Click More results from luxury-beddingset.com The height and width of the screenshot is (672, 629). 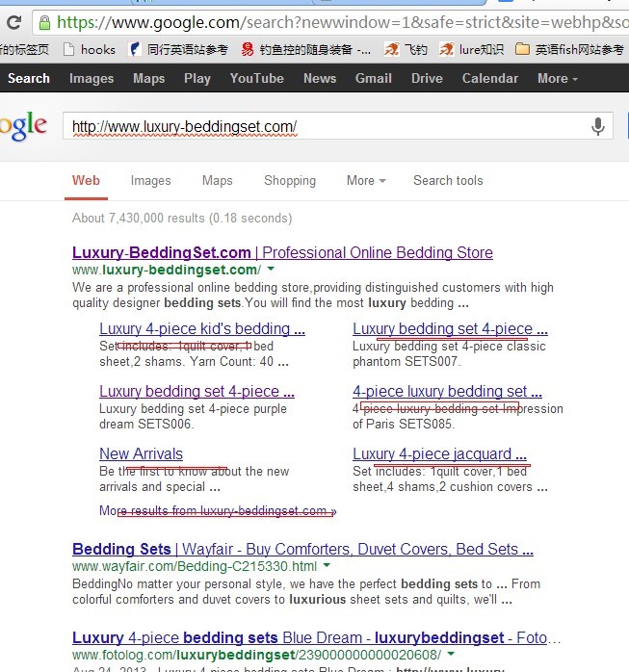pos(218,511)
